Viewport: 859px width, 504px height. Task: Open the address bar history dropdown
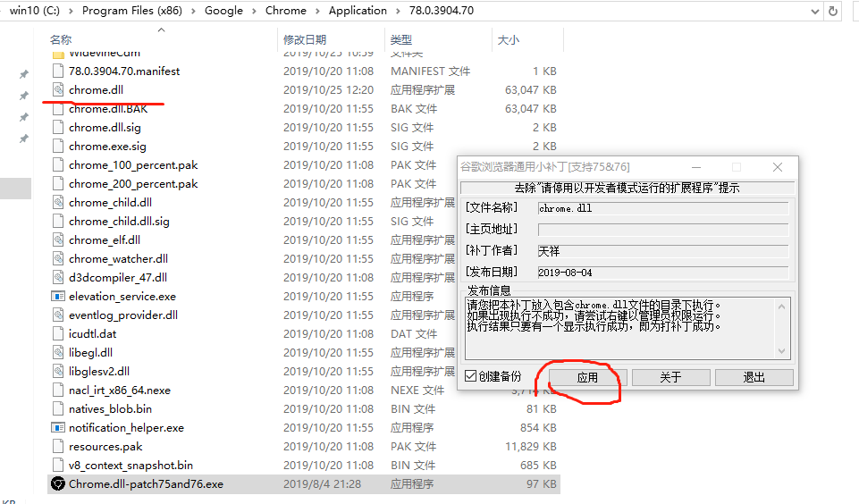[x=814, y=11]
